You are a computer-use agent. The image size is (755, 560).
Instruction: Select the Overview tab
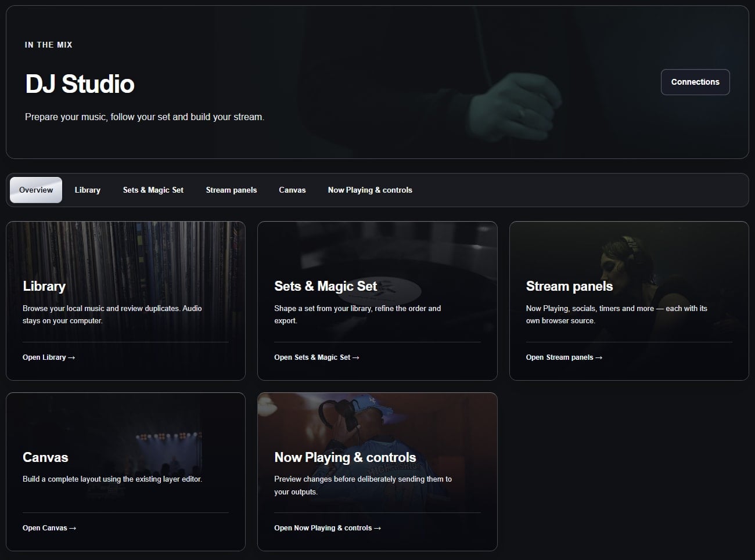pyautogui.click(x=36, y=190)
